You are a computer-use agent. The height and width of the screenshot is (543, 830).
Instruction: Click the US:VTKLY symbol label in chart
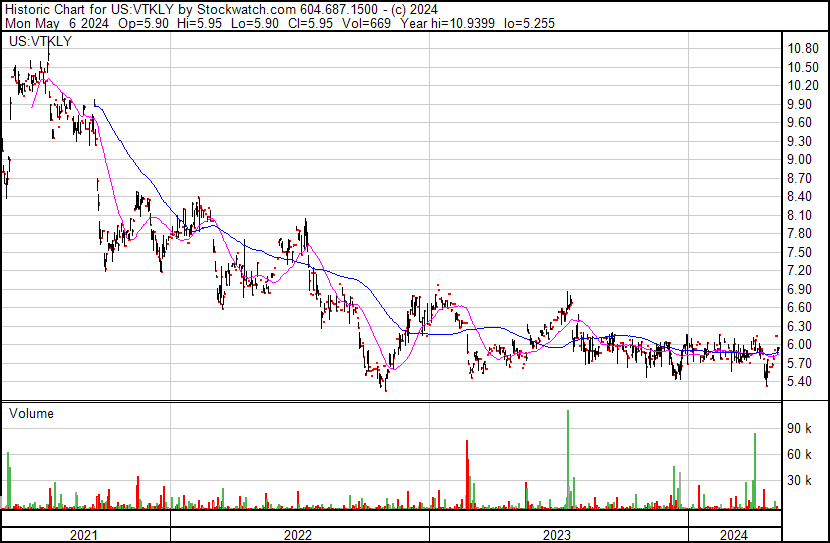(x=40, y=41)
